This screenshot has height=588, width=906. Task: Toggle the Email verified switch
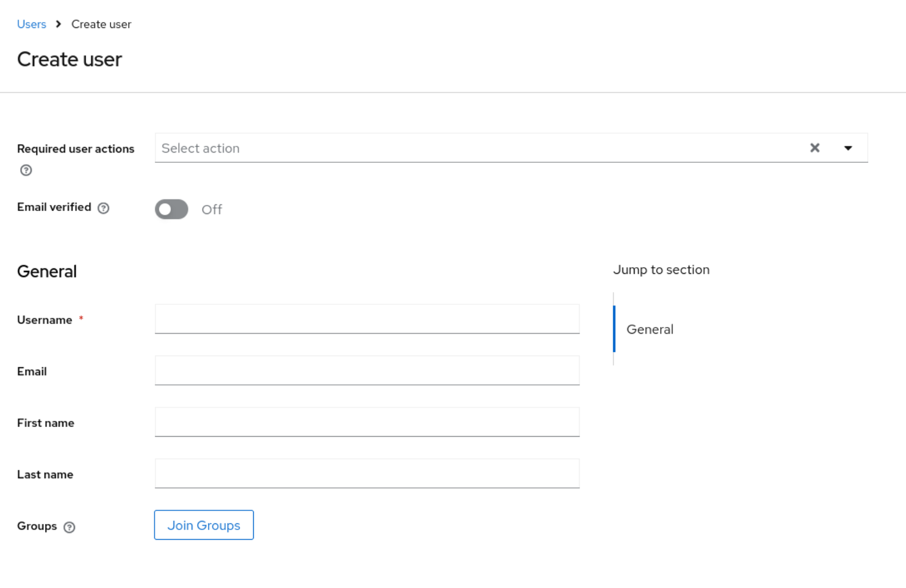coord(171,209)
